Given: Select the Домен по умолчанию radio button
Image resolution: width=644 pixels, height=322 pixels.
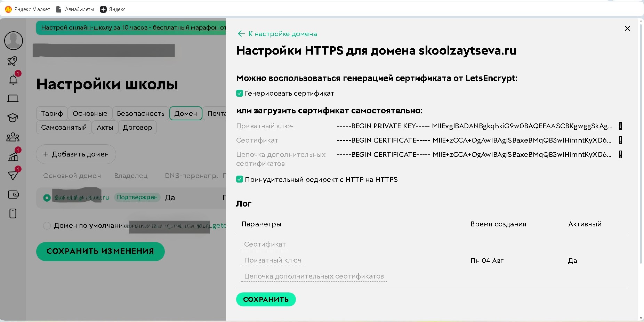Looking at the screenshot, I should (47, 226).
